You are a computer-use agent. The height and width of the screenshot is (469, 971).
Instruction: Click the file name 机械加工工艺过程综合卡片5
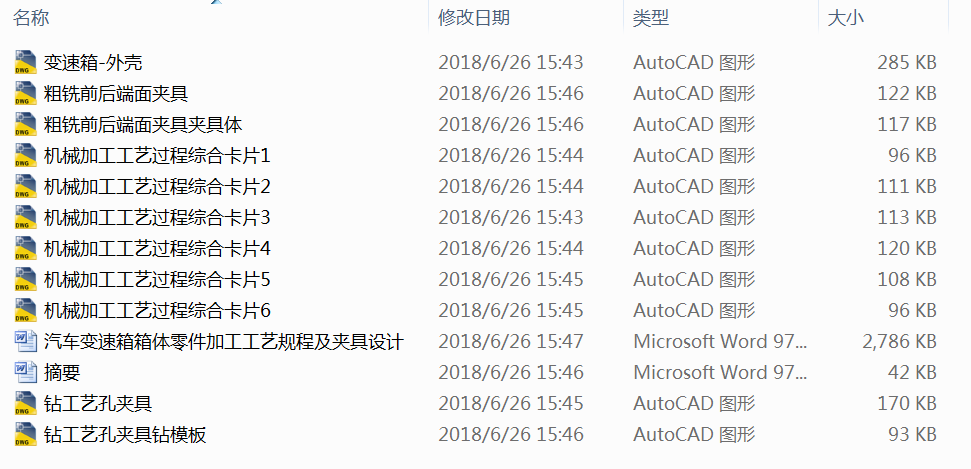pyautogui.click(x=157, y=280)
